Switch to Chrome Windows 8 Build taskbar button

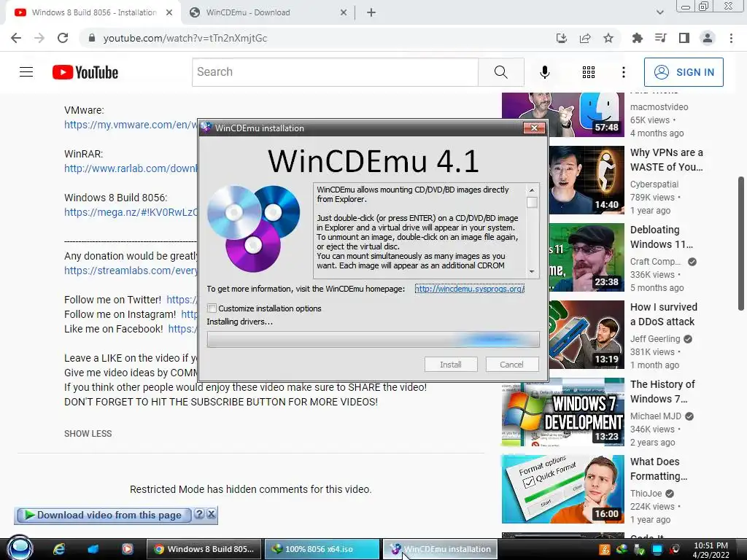tap(204, 549)
